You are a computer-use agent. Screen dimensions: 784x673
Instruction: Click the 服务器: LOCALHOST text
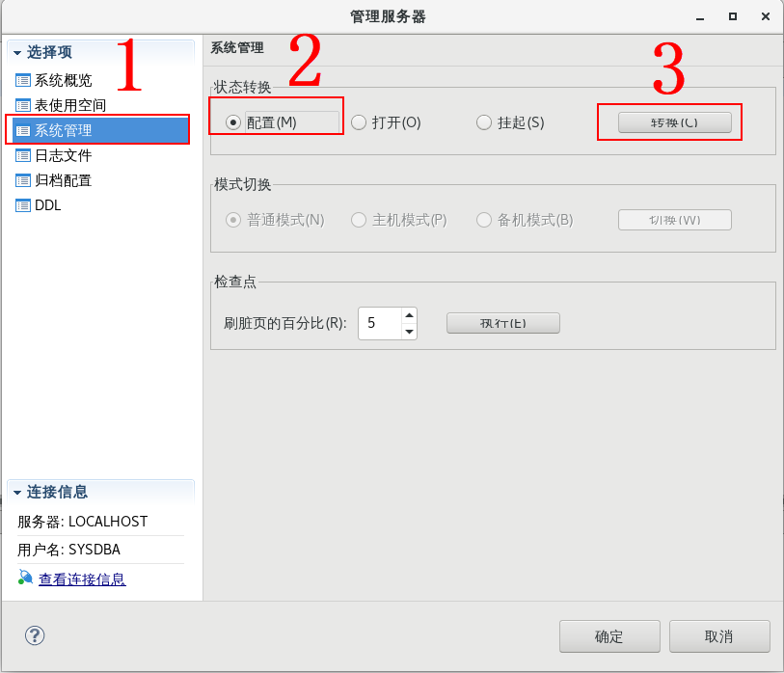[83, 522]
